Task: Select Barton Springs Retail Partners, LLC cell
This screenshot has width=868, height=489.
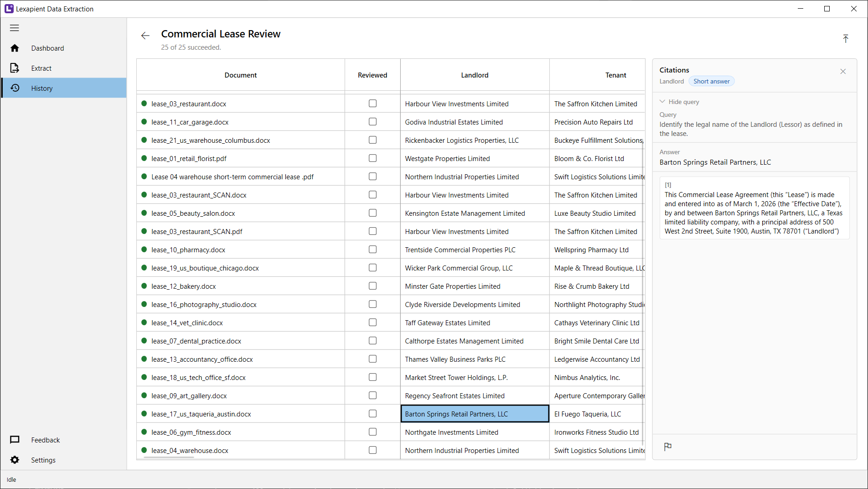Action: (x=475, y=414)
